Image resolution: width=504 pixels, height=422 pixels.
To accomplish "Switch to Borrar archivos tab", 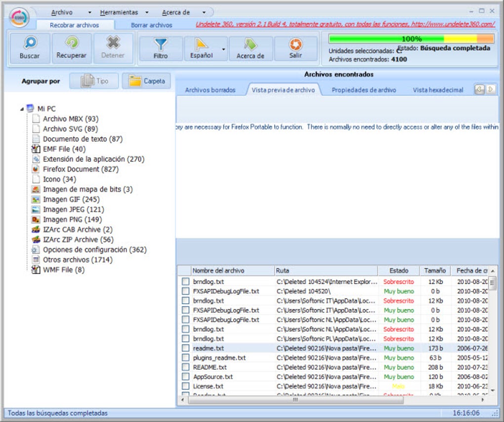I will tap(151, 25).
